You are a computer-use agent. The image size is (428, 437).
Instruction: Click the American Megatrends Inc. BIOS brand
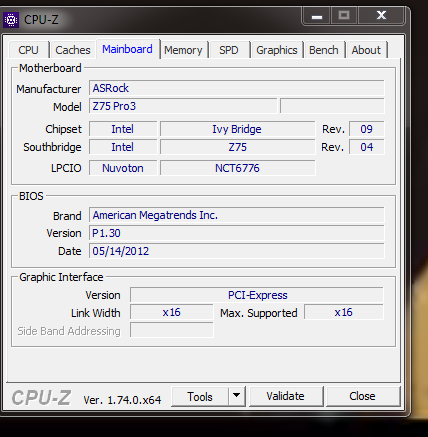click(237, 215)
